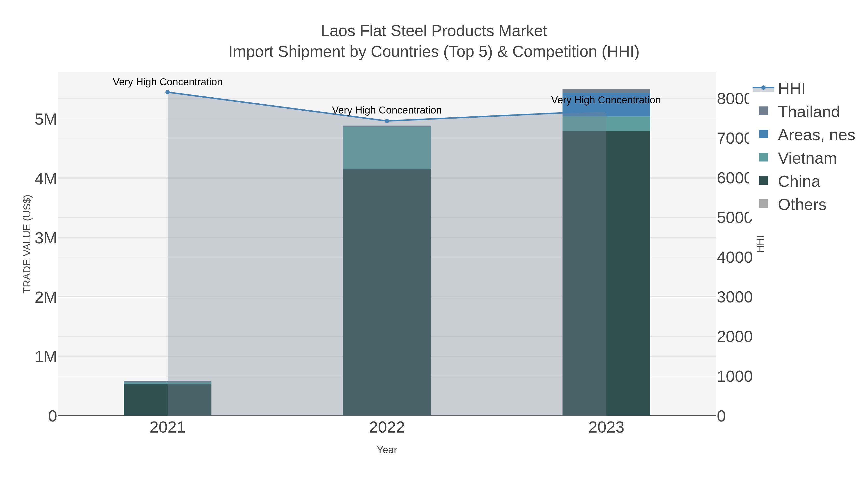Click the Import Shipment by Countries subtitle
Viewport: 868px width, 488px height.
434,52
